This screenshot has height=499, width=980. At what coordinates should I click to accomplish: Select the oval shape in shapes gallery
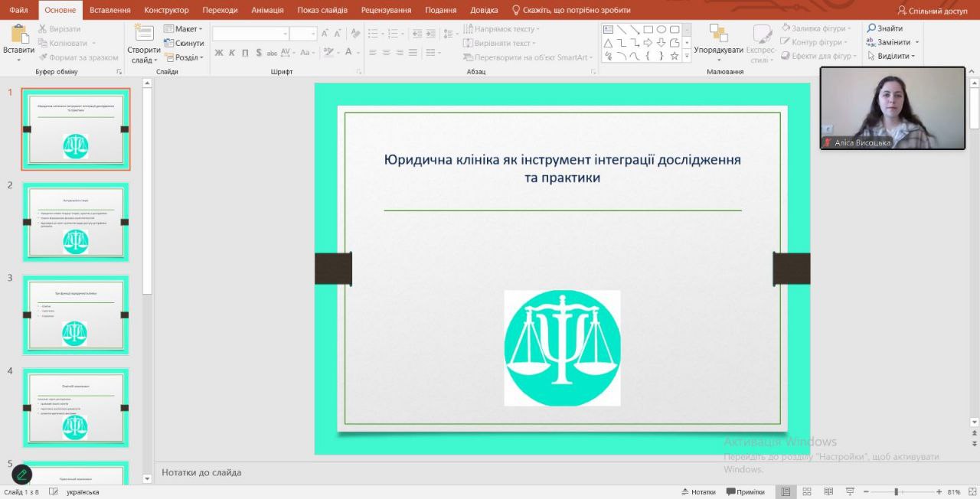[661, 29]
